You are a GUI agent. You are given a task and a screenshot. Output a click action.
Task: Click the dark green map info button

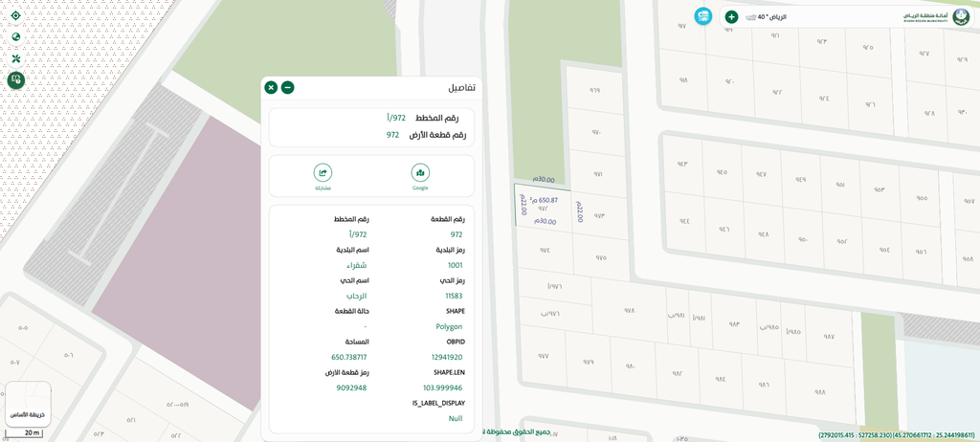click(16, 80)
